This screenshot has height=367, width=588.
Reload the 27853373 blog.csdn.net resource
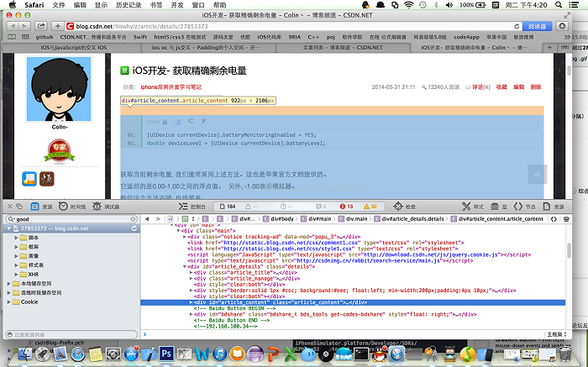134,228
